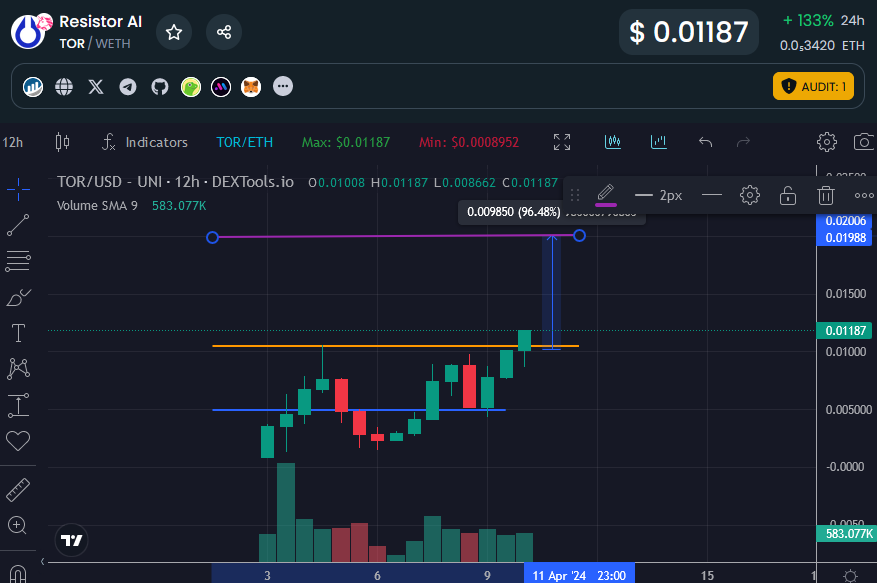Open time axis settings gear at bottom right
Image resolution: width=877 pixels, height=583 pixels.
850,575
